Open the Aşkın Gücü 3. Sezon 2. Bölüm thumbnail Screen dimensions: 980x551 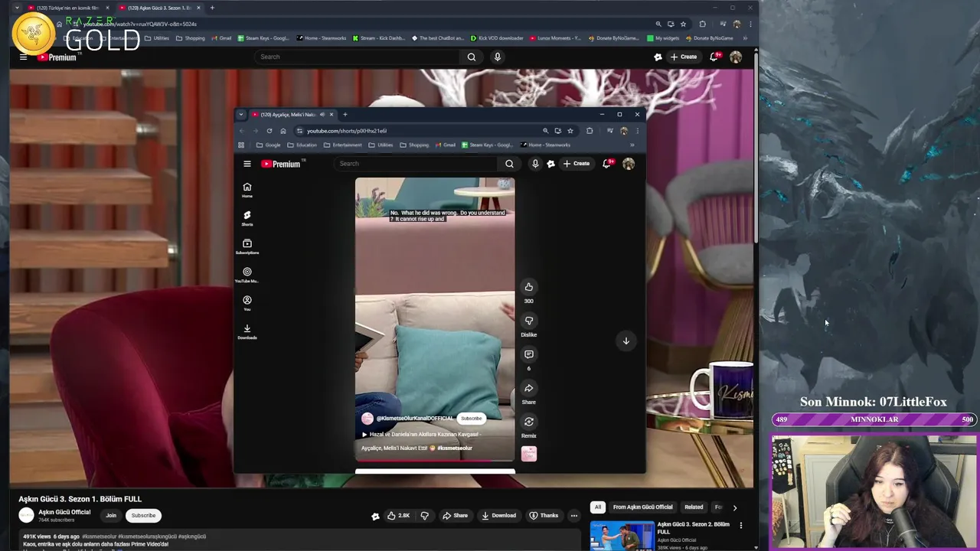click(622, 536)
